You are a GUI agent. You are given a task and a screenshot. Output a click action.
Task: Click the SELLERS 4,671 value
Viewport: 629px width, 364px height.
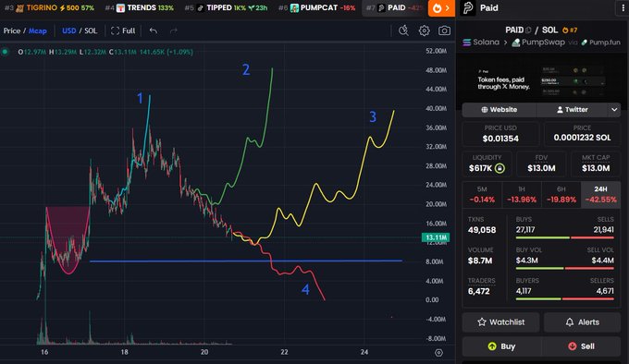click(x=605, y=291)
